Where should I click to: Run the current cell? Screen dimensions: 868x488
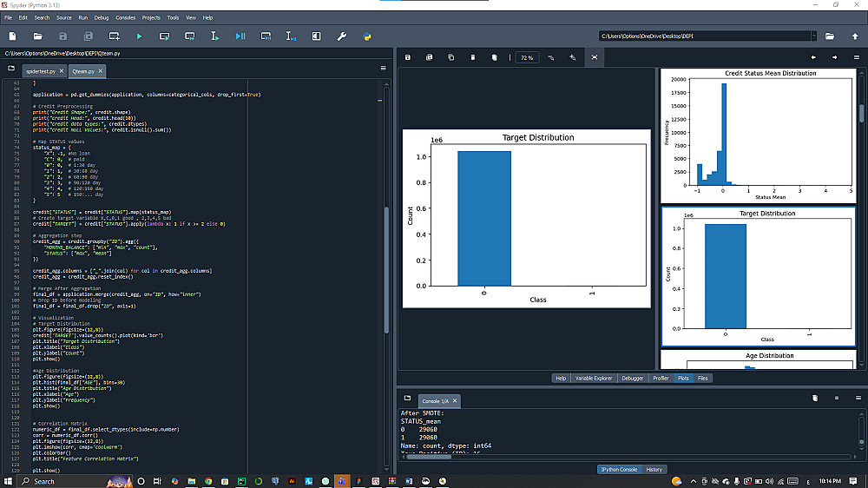[x=164, y=36]
